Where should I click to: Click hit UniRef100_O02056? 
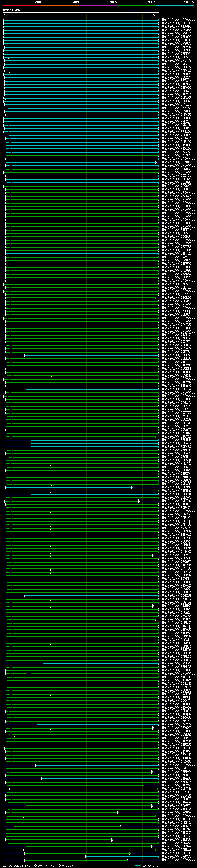tap(177, 761)
